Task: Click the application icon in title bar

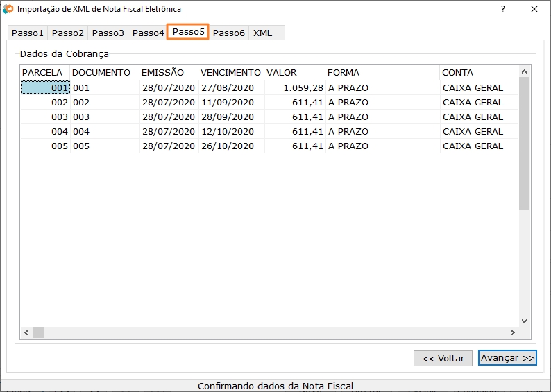Action: pos(8,9)
